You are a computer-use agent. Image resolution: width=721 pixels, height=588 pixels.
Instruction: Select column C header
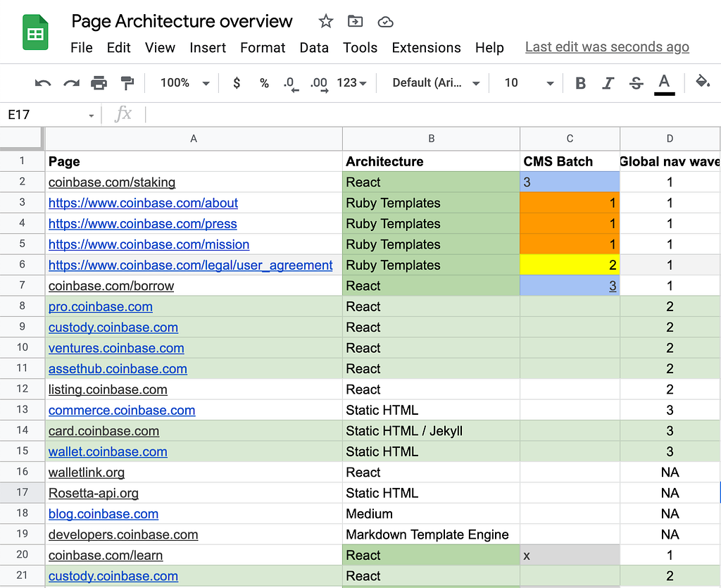[x=570, y=139]
